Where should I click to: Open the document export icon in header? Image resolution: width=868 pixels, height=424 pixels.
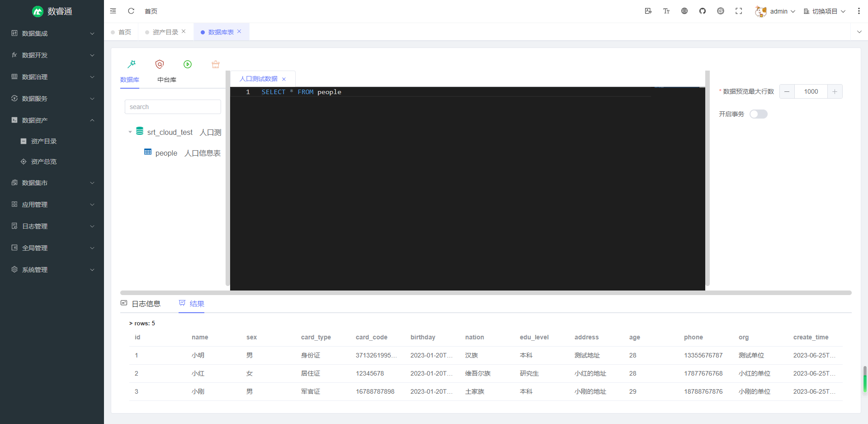click(648, 11)
